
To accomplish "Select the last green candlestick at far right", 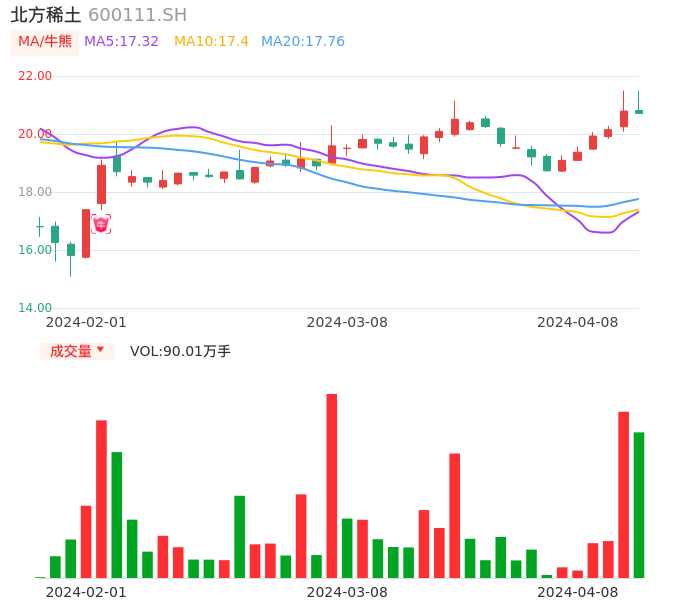I will (639, 111).
